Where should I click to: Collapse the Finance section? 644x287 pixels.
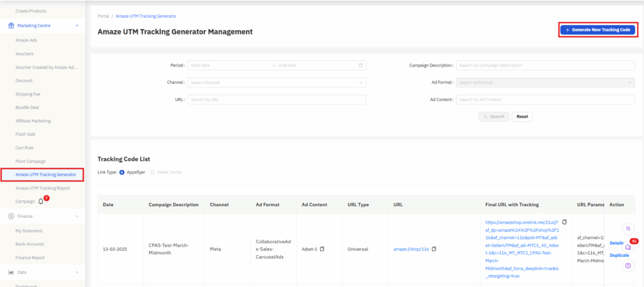click(x=77, y=216)
